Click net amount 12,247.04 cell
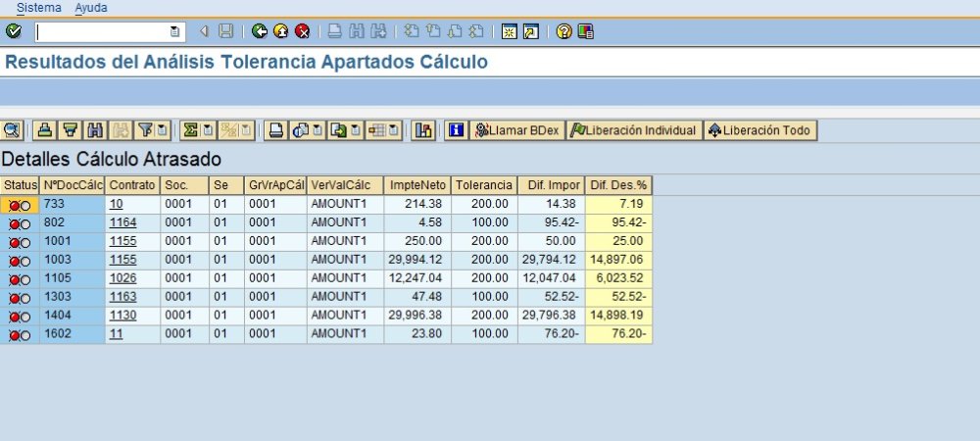 [x=417, y=278]
